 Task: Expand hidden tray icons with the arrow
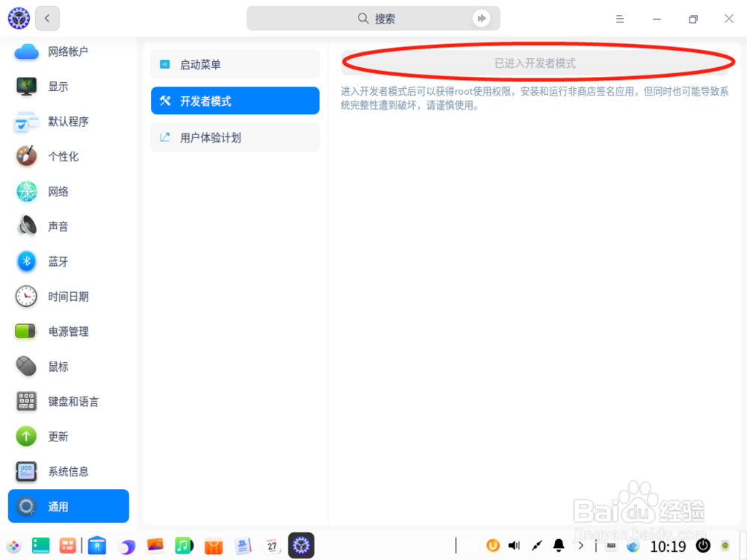tap(580, 545)
